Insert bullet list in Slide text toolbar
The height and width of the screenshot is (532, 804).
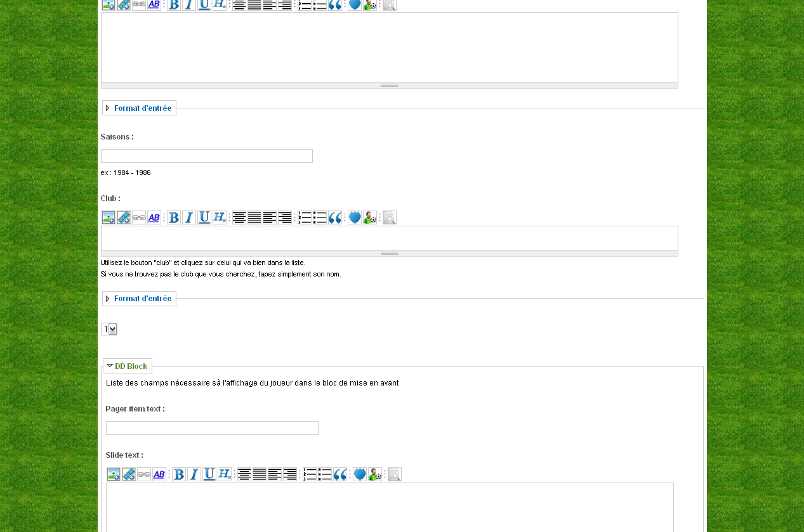[325, 474]
